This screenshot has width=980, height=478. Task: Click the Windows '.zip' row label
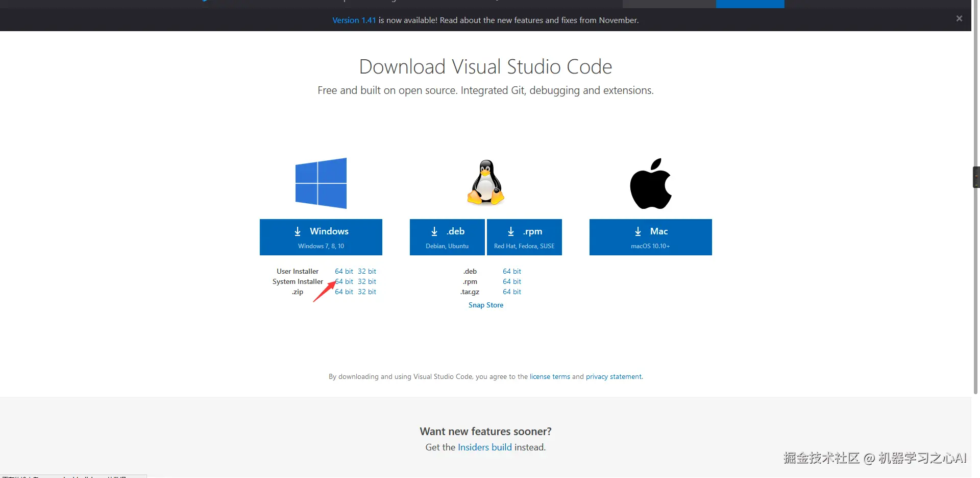(298, 292)
